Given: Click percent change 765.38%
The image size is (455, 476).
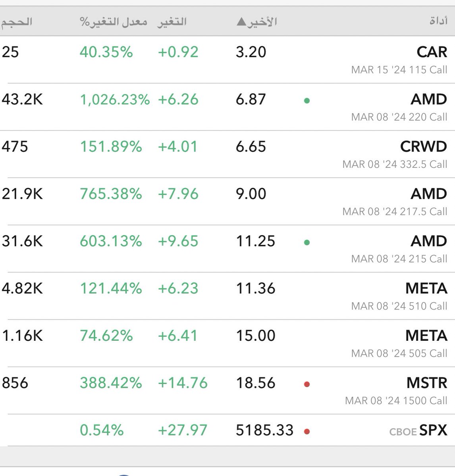Looking at the screenshot, I should (x=111, y=194).
